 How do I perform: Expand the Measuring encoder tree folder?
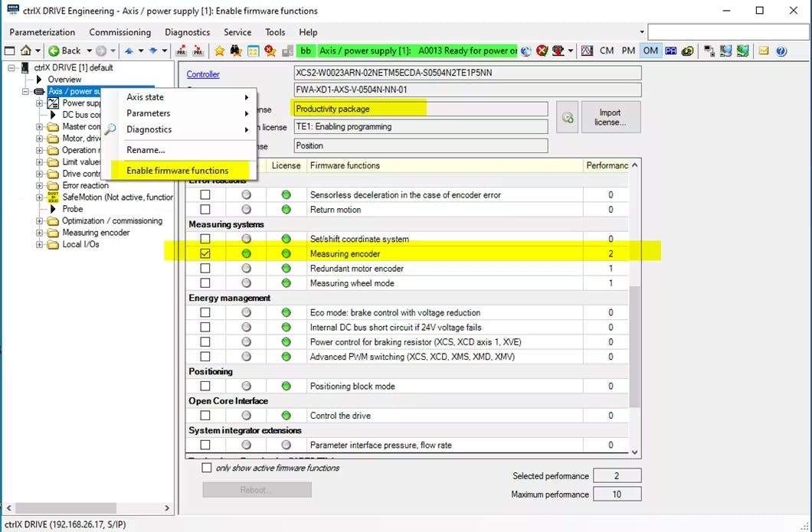coord(40,233)
